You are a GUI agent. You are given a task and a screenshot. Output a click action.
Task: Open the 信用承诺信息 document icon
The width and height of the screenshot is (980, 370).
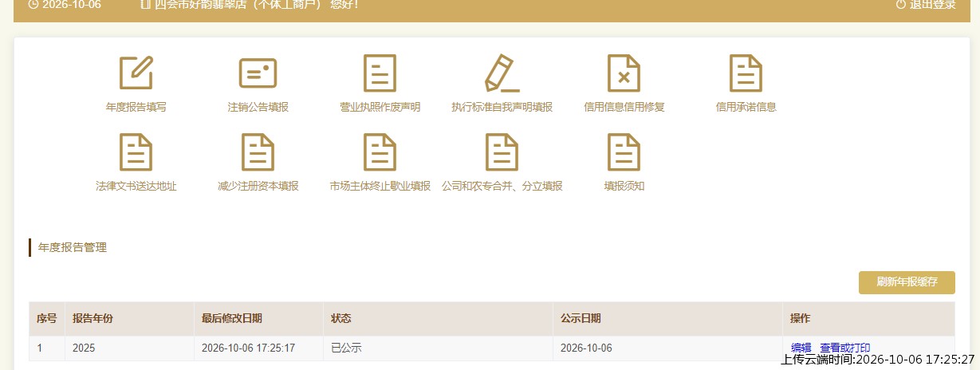click(746, 73)
